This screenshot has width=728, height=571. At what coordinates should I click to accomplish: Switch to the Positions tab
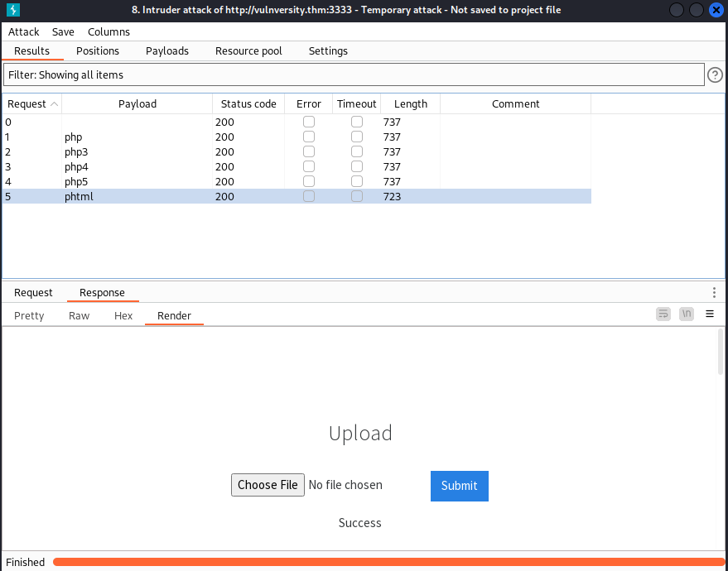(x=98, y=51)
